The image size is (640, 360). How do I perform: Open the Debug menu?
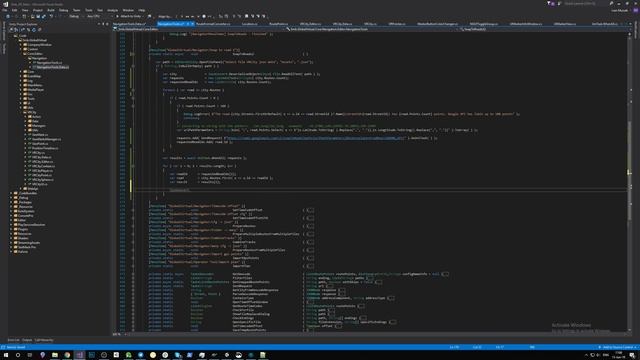pyautogui.click(x=64, y=10)
